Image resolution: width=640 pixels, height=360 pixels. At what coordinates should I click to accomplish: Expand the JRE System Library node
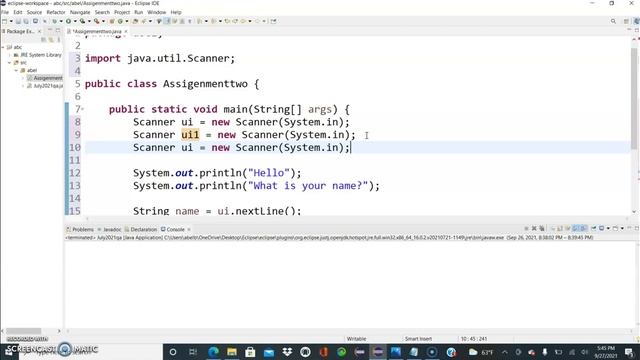click(10, 55)
